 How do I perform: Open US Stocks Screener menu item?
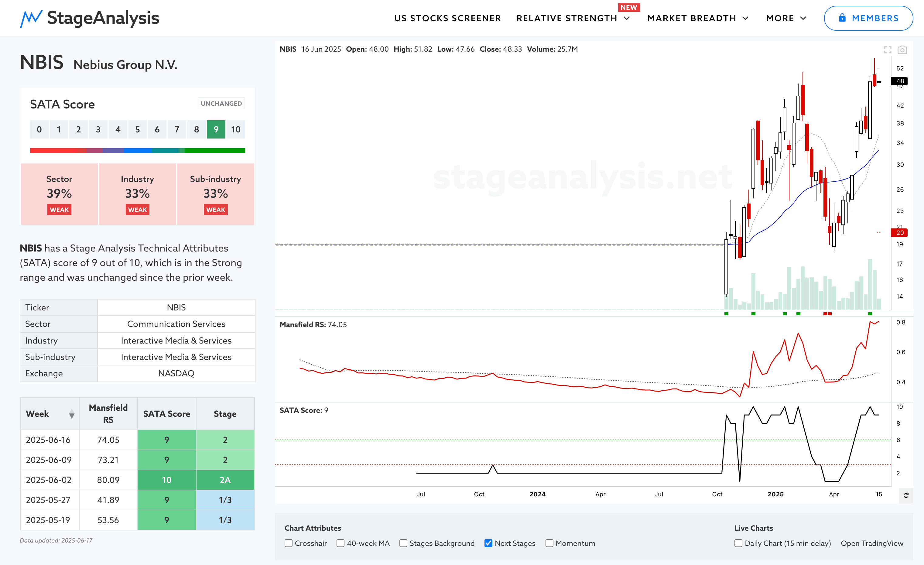(447, 18)
